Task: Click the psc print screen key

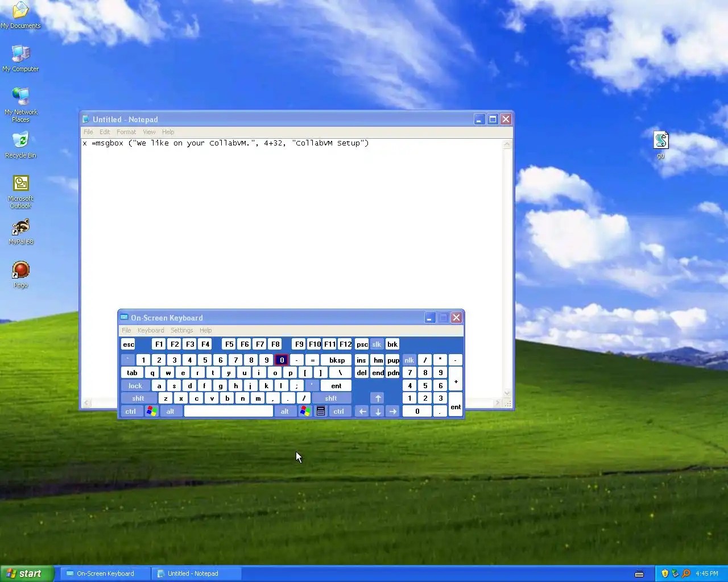Action: [x=362, y=344]
